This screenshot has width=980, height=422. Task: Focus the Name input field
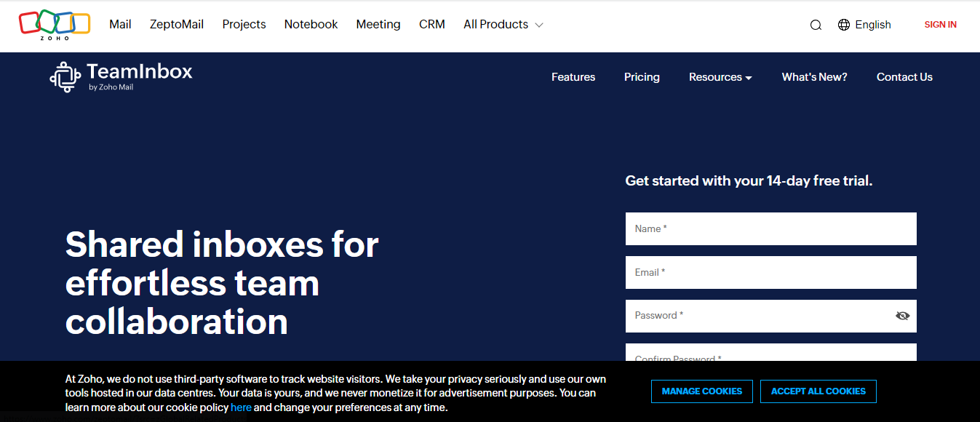pos(771,229)
